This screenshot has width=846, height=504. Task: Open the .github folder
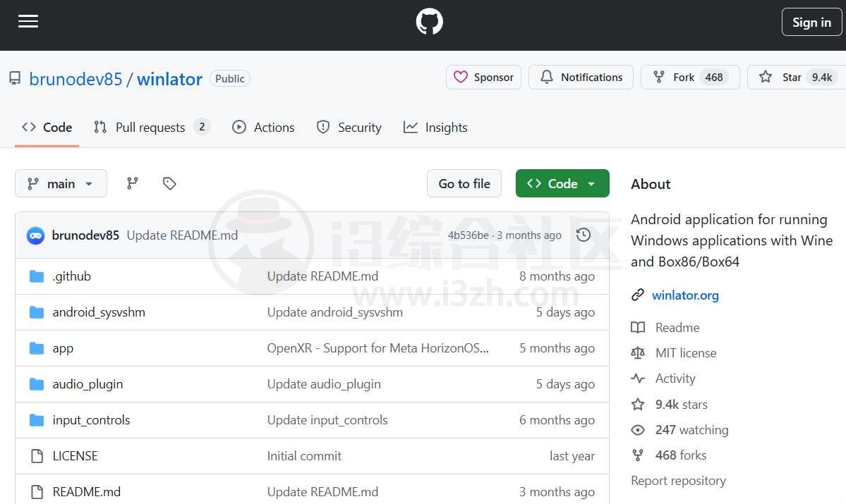pos(72,276)
